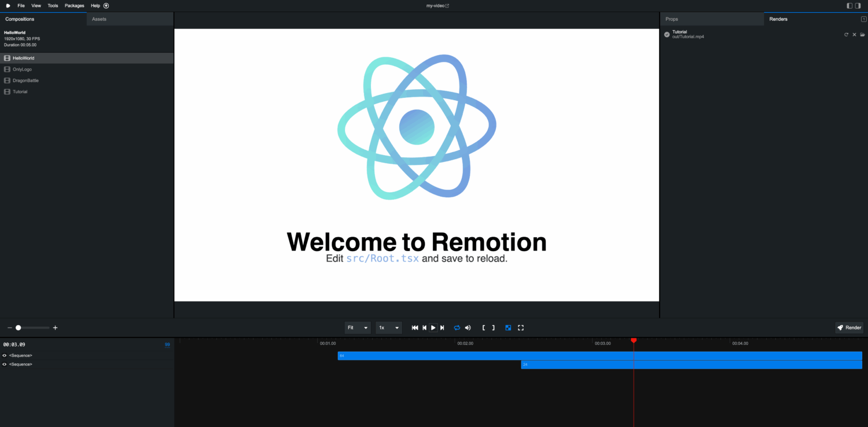
Task: Click the Render button
Action: (849, 327)
